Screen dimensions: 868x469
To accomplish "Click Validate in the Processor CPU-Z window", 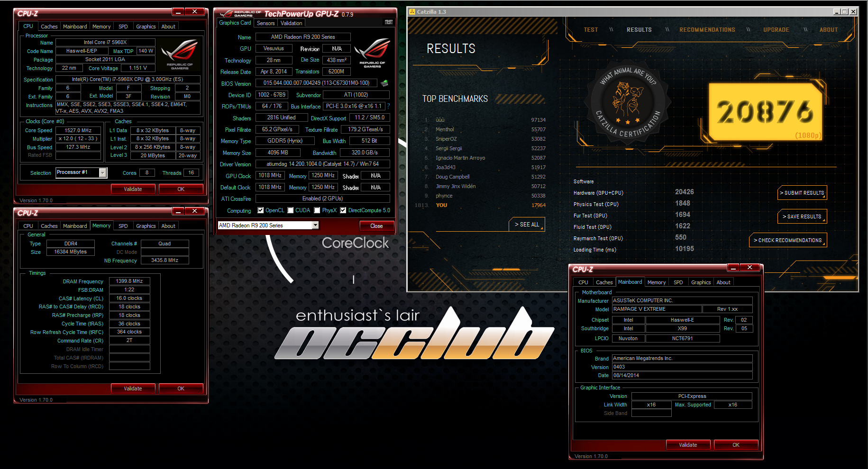I will click(x=133, y=189).
